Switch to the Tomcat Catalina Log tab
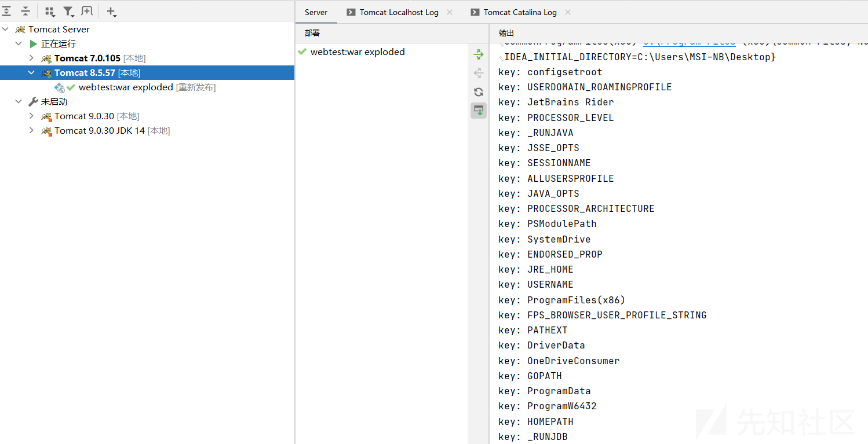868x444 pixels. coord(520,12)
